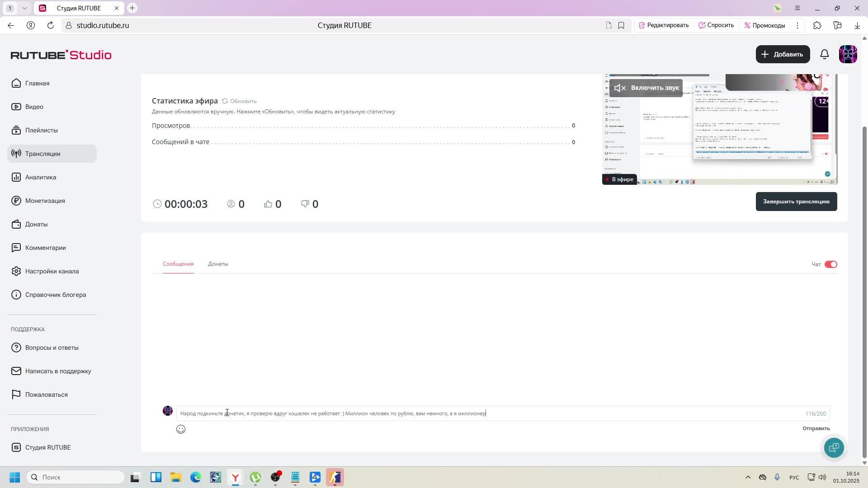Open notifications bell icon
The width and height of the screenshot is (868, 488).
825,54
